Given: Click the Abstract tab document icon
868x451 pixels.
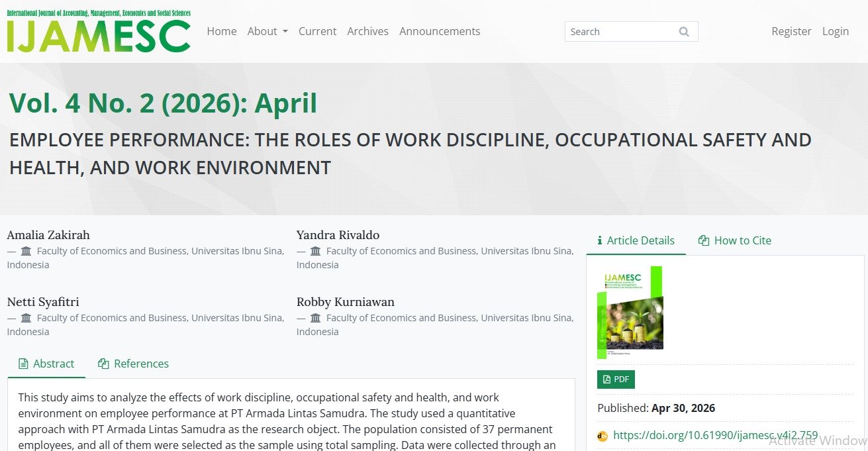Looking at the screenshot, I should point(23,364).
